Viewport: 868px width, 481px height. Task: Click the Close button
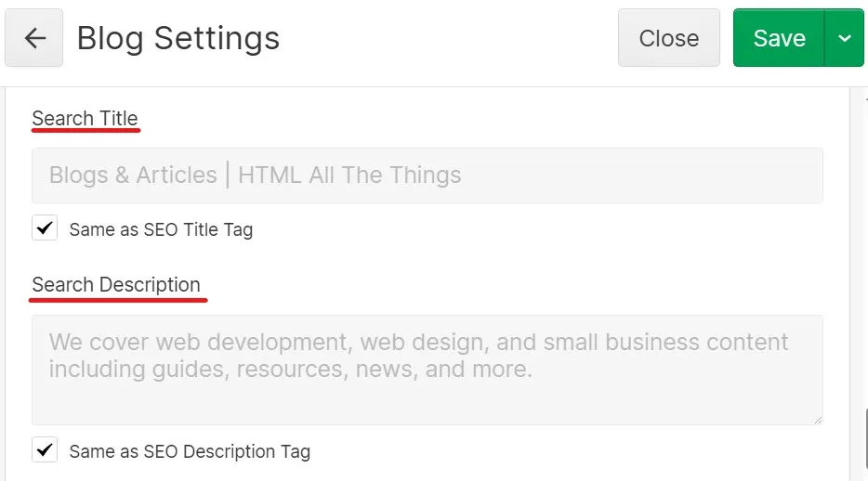668,38
